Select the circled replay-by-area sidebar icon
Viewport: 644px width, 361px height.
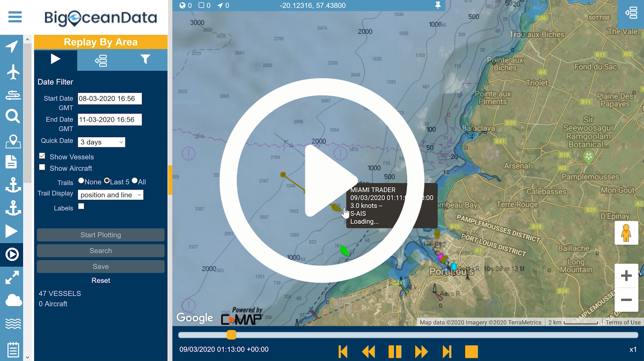point(12,254)
